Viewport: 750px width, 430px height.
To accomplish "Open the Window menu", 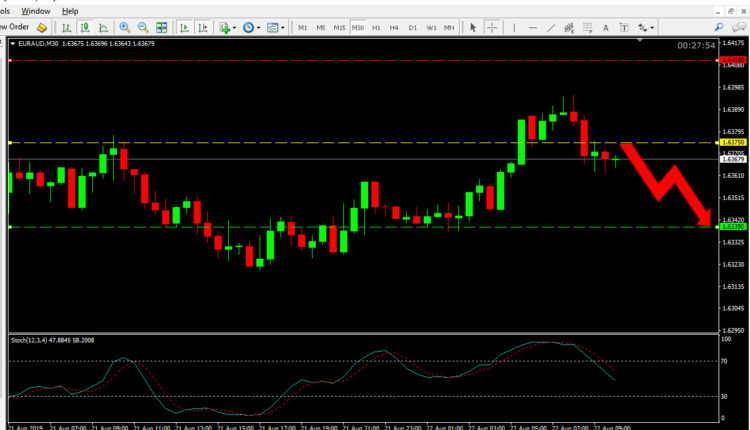I will [36, 11].
